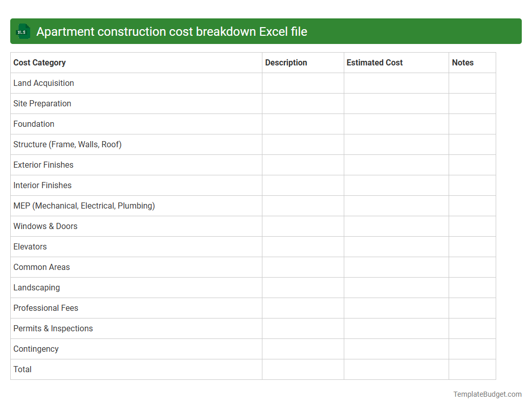Viewport: 532px width, 409px height.
Task: Click the Interior Finishes category
Action: [42, 185]
